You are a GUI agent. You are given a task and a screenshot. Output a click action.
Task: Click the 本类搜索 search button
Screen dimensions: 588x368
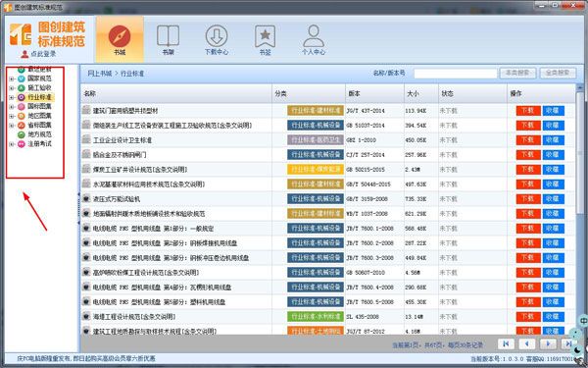click(517, 74)
